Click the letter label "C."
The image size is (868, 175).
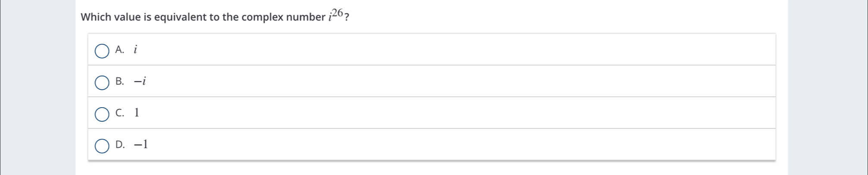120,113
